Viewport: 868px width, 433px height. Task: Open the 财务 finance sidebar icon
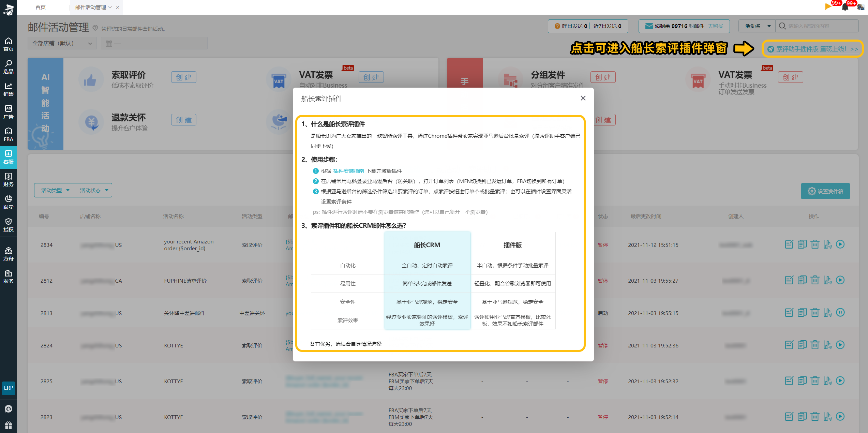[x=9, y=180]
